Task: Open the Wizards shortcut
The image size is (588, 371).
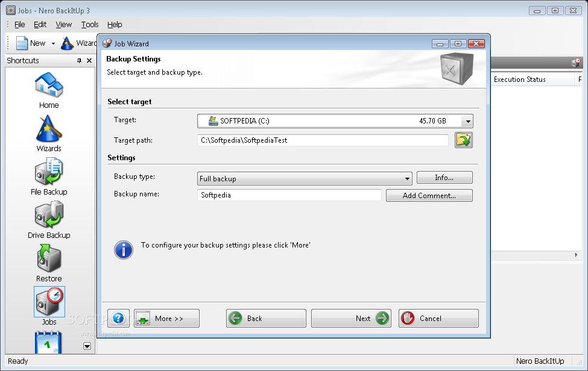Action: (49, 134)
